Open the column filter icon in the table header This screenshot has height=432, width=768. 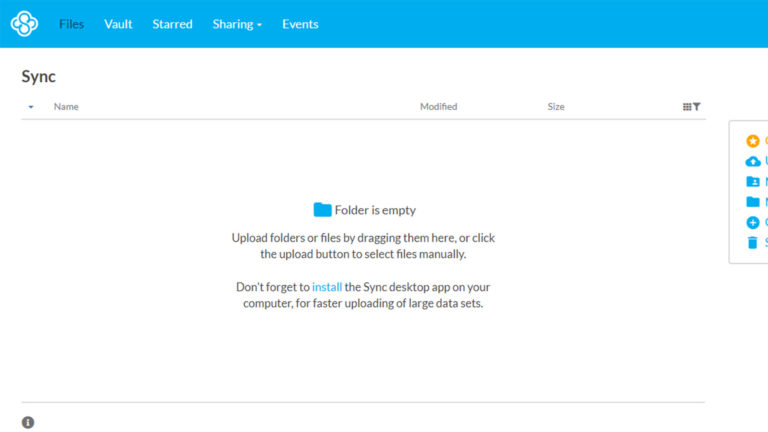click(x=692, y=107)
